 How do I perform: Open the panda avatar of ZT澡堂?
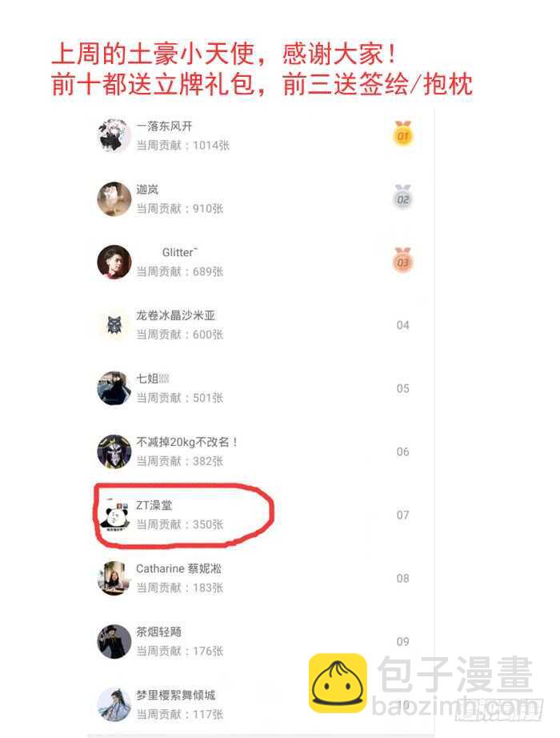tap(114, 515)
